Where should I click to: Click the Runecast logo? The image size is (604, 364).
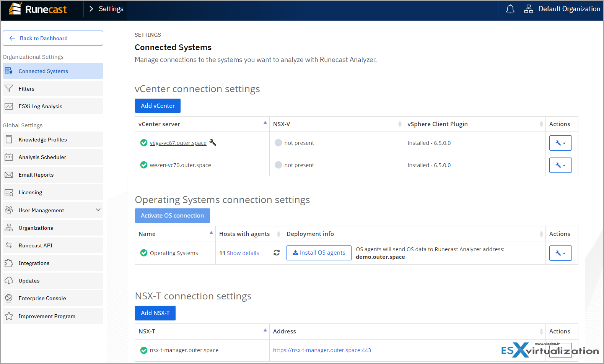point(37,9)
